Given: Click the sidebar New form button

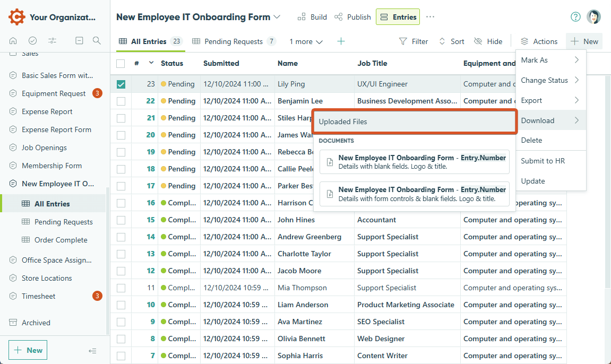Looking at the screenshot, I should (x=28, y=350).
